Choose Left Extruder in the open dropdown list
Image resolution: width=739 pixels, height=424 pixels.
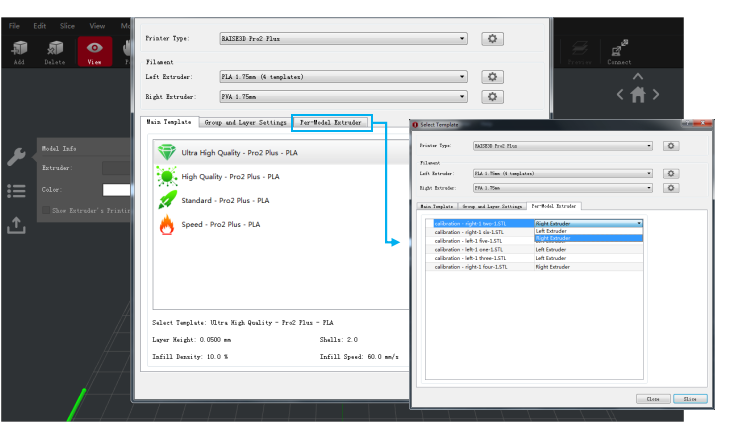[x=588, y=231]
